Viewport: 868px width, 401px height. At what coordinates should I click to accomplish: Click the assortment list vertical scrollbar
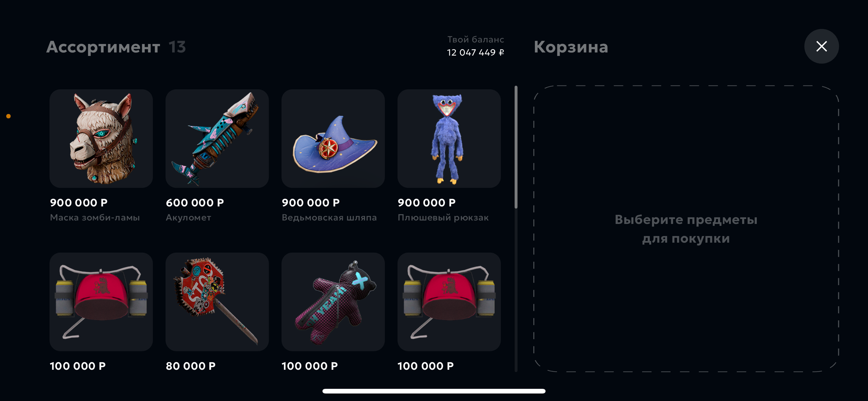[x=516, y=147]
